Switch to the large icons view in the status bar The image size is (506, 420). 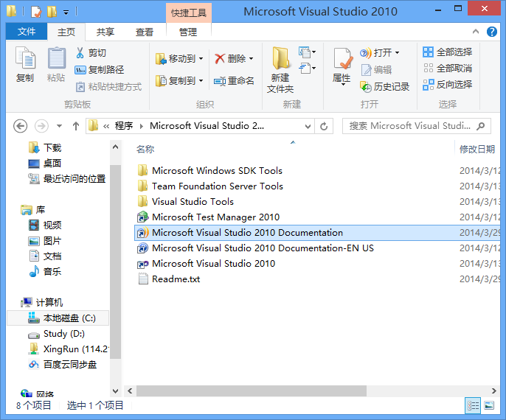[489, 405]
